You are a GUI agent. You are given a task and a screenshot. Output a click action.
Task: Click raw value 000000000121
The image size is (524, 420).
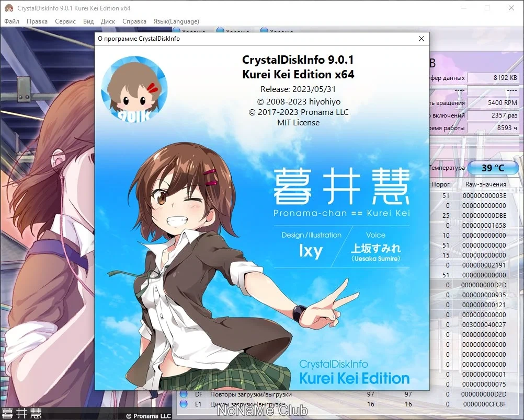coord(484,305)
